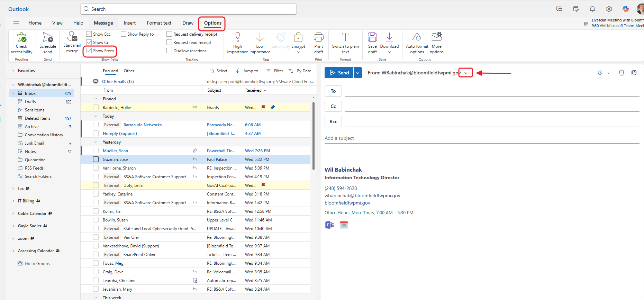Toggle the hamburger navigation menu
This screenshot has width=644, height=300.
coord(16,23)
